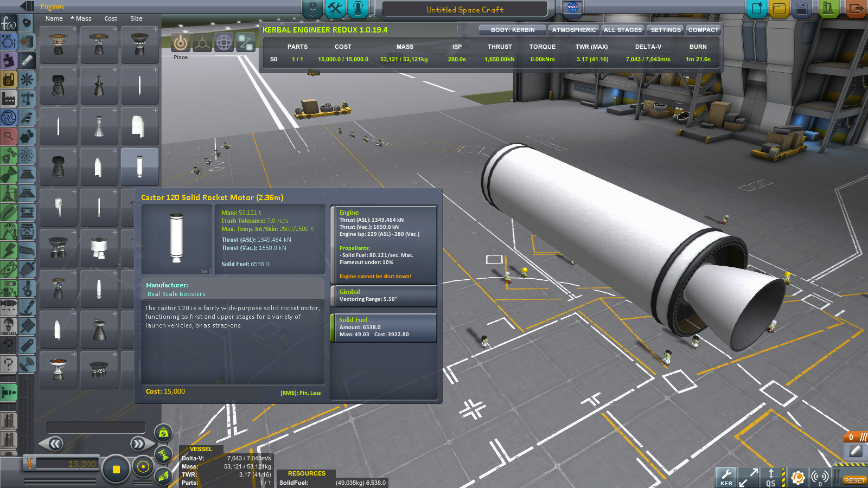868x488 pixels.
Task: Select the Rotate gizmo tool
Action: tap(224, 42)
